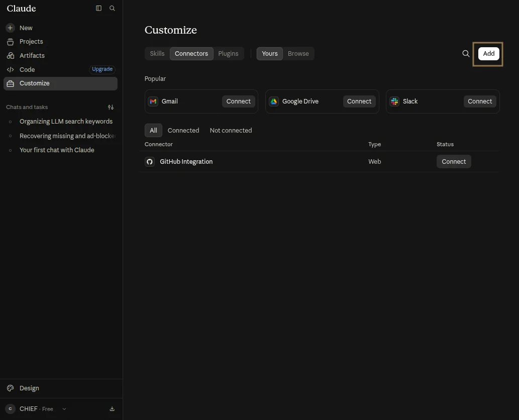Click the connectors search magnifier icon
519x420 pixels.
[466, 54]
